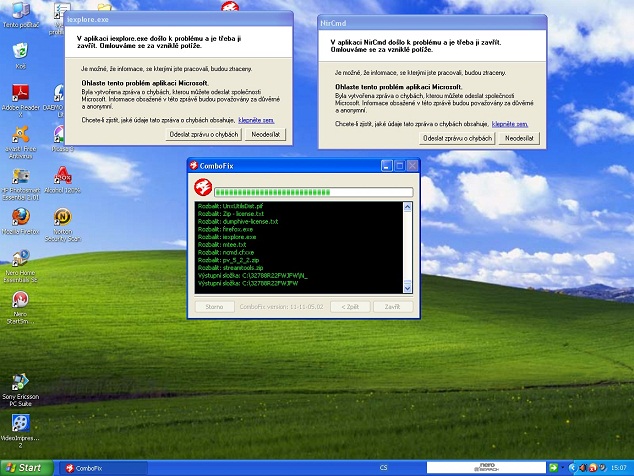Click log line 'Rozbalit: iexplore.exe'
The height and width of the screenshot is (476, 634).
click(x=227, y=237)
